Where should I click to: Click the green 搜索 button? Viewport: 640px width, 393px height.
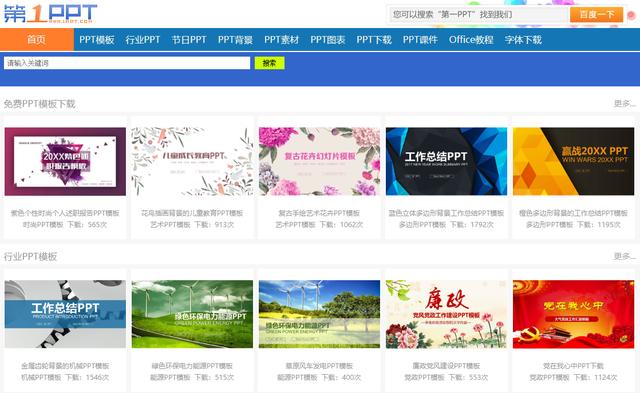269,63
